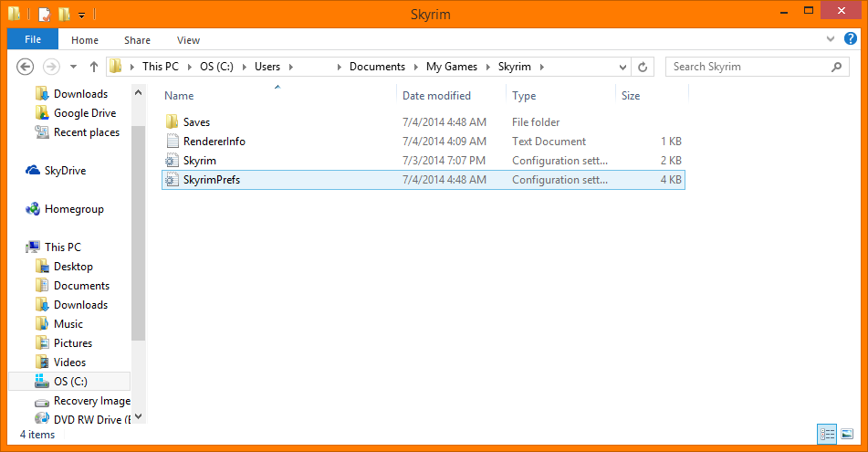
Task: Switch to Large icons view layout
Action: point(847,434)
